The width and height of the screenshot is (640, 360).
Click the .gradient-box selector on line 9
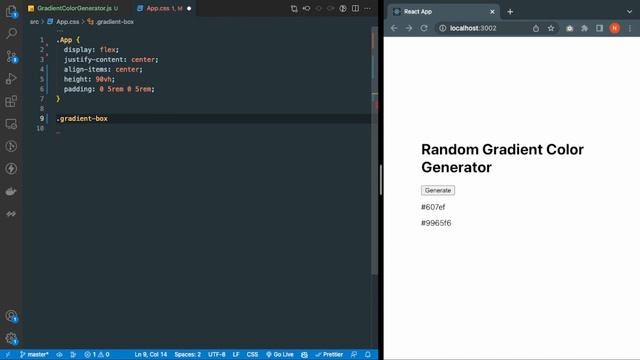82,118
